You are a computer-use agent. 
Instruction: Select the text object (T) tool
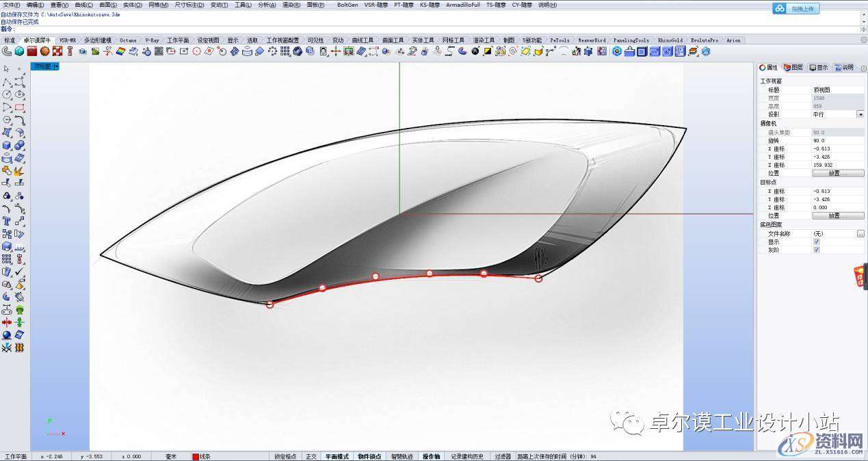(7, 221)
